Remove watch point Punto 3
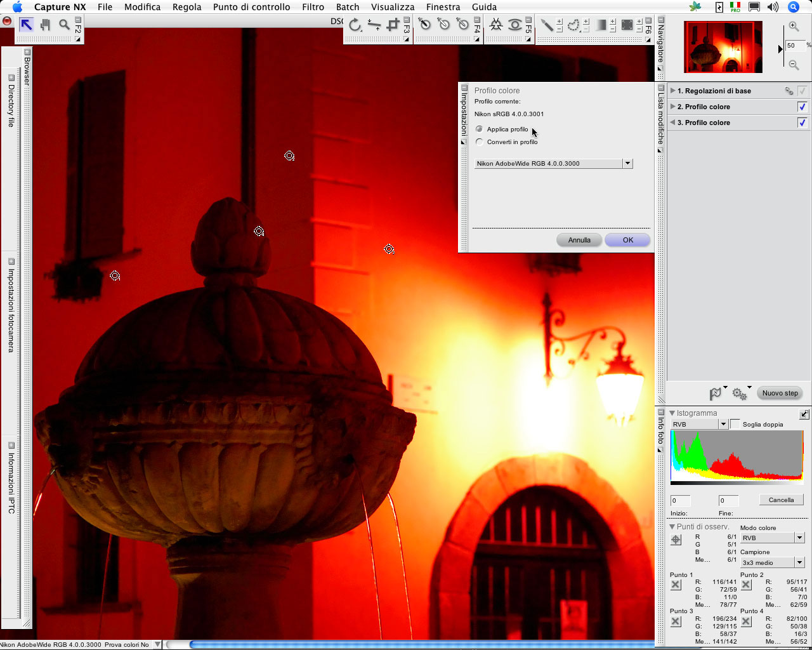 676,621
